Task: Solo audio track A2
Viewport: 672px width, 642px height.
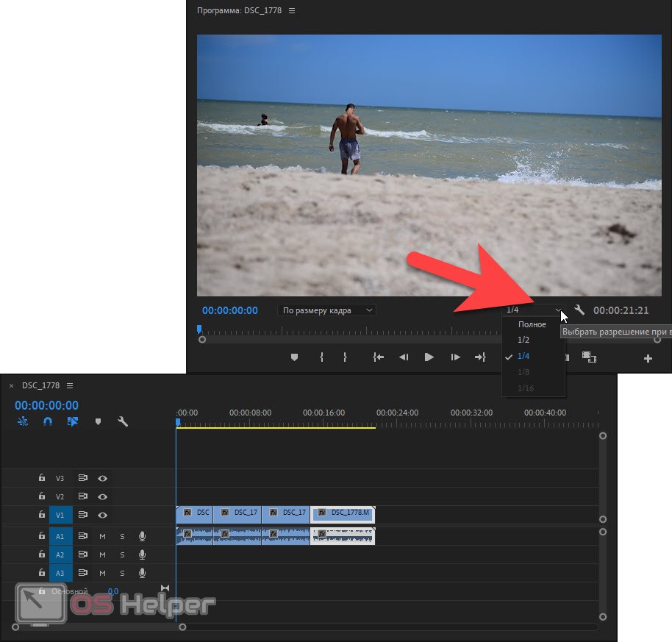Action: pos(122,554)
